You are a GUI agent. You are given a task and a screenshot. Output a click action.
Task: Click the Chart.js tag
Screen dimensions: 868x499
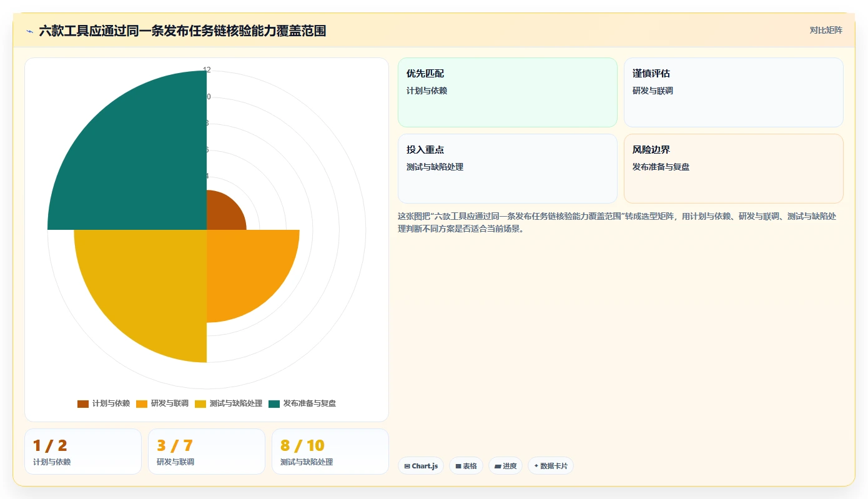tap(421, 466)
